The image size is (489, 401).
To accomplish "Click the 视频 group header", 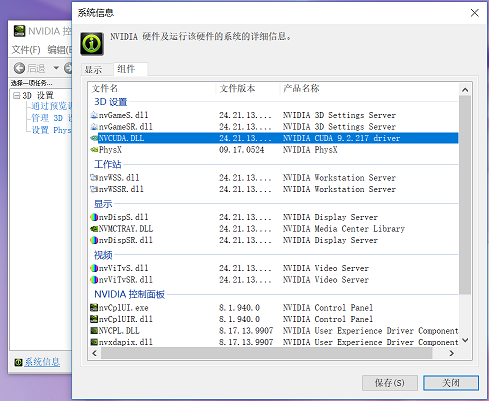I will point(103,255).
